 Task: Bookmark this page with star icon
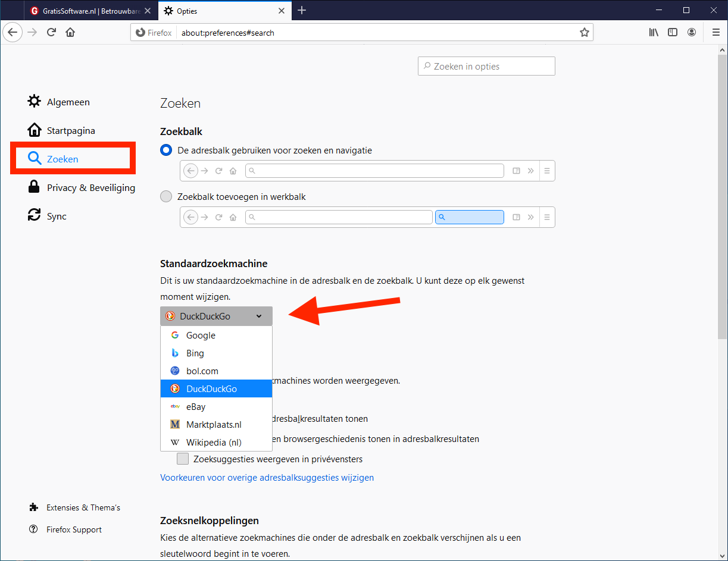pyautogui.click(x=584, y=33)
